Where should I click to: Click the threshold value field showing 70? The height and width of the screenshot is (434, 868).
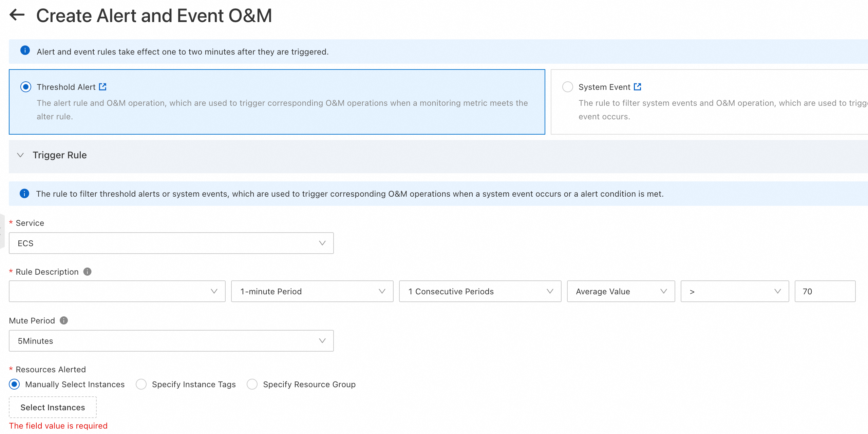click(825, 291)
